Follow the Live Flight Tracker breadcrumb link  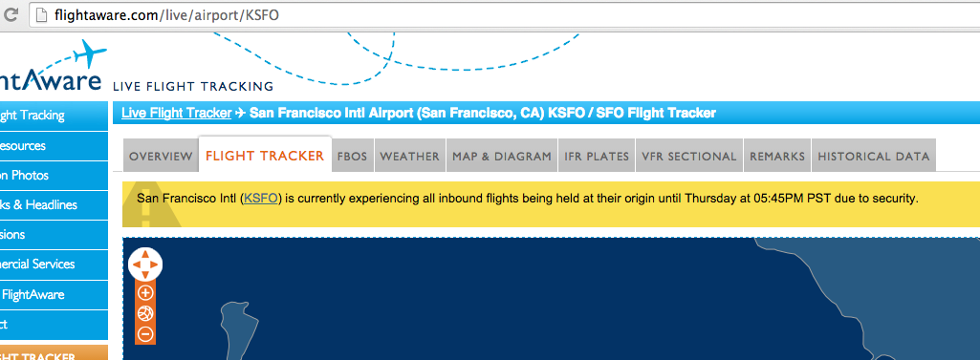(176, 113)
